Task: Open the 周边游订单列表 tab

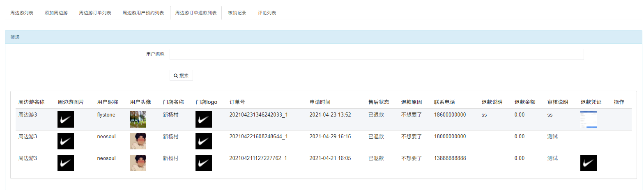Action: pos(95,13)
